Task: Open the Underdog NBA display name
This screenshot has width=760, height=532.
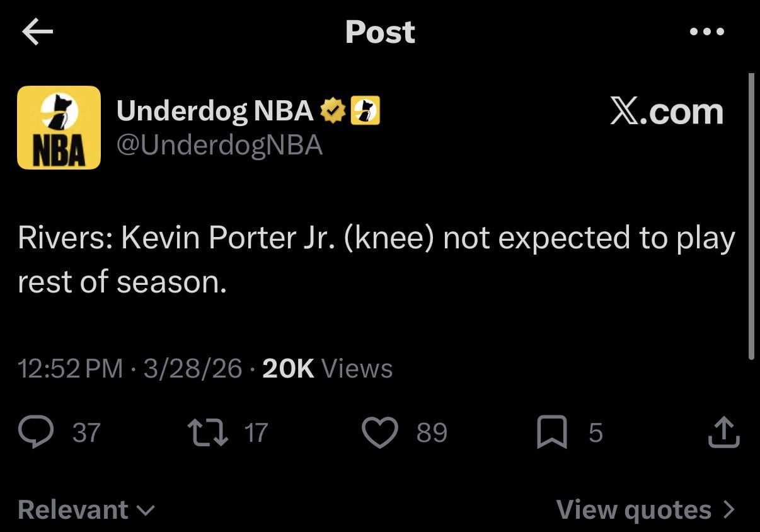Action: coord(215,112)
